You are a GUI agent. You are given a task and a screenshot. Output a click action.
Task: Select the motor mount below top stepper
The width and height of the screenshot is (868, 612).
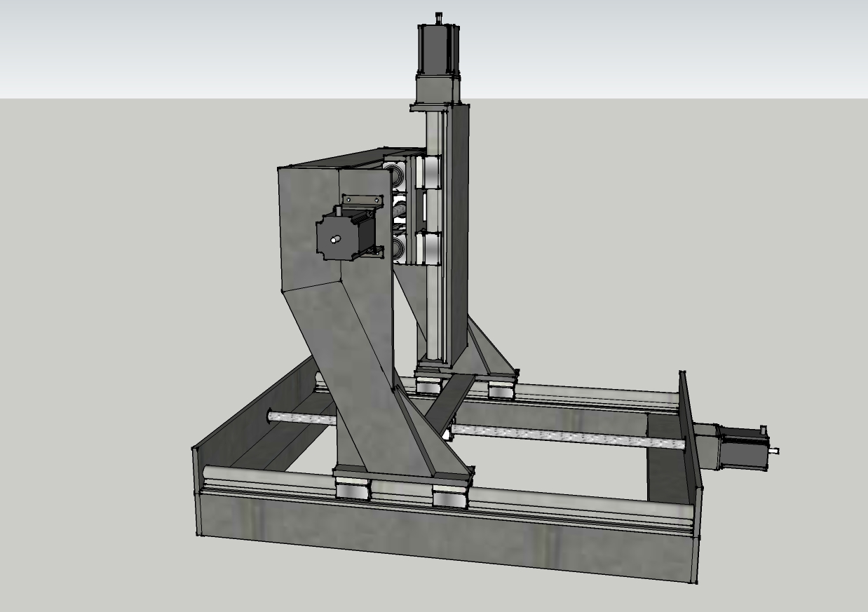438,90
